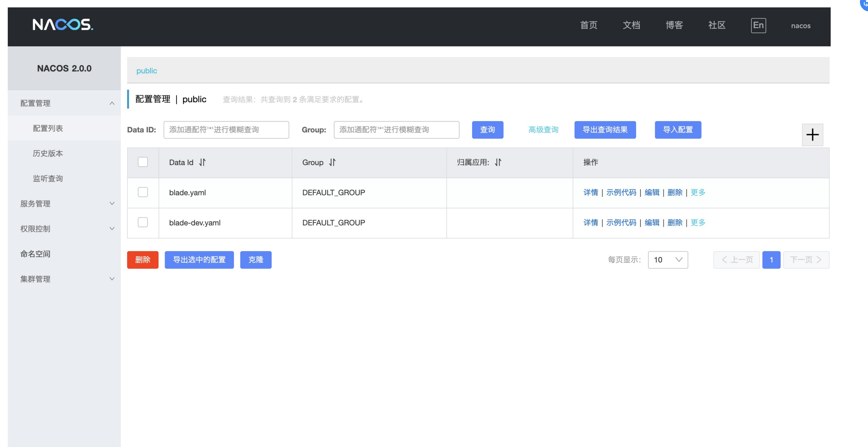The image size is (868, 447).
Task: Click DEFAULT_GROUP in blade-dev.yaml row
Action: point(333,222)
